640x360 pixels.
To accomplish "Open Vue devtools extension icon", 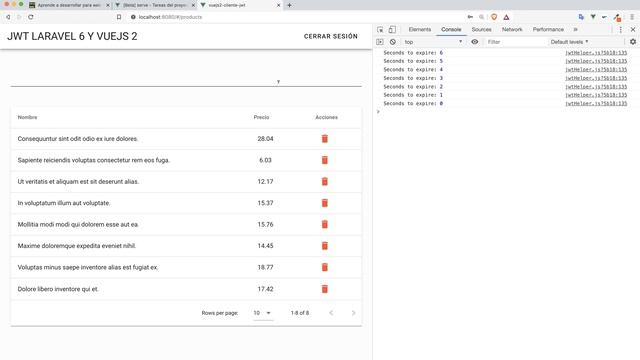I will click(593, 17).
